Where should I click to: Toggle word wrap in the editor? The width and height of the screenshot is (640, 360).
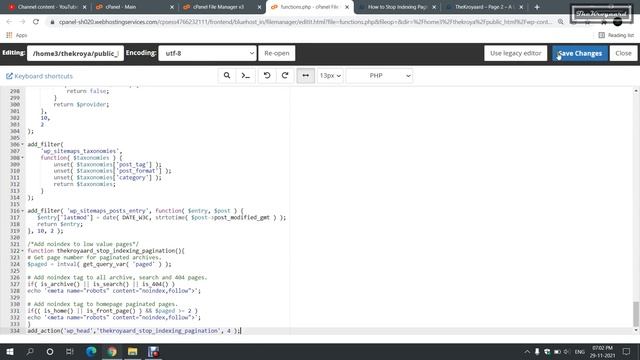point(305,76)
